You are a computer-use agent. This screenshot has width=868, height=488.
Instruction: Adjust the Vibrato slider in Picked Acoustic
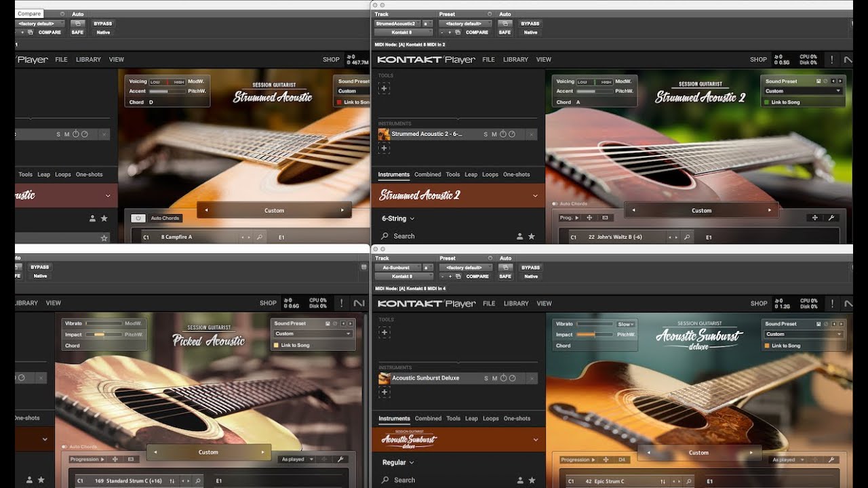tap(104, 323)
